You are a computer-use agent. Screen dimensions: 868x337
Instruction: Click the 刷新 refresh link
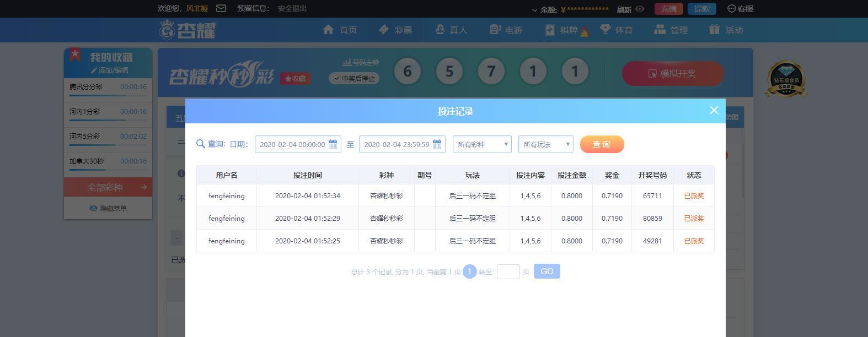[x=624, y=9]
